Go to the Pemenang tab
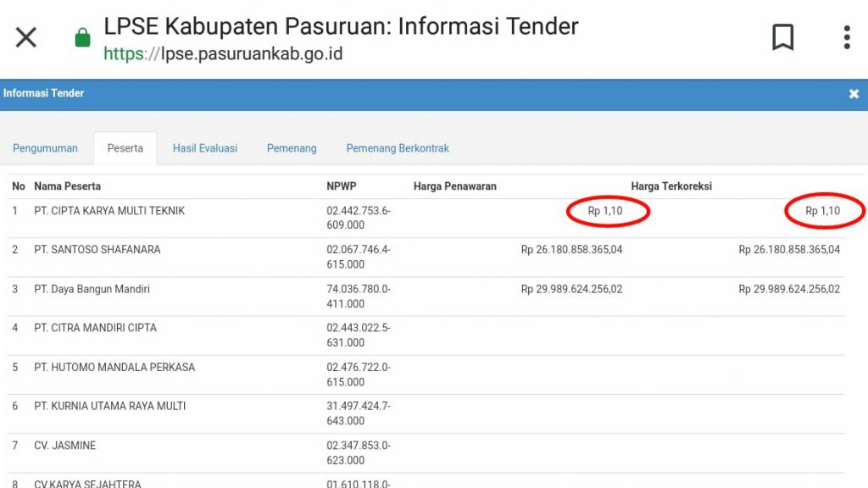This screenshot has width=868, height=488. pos(292,148)
